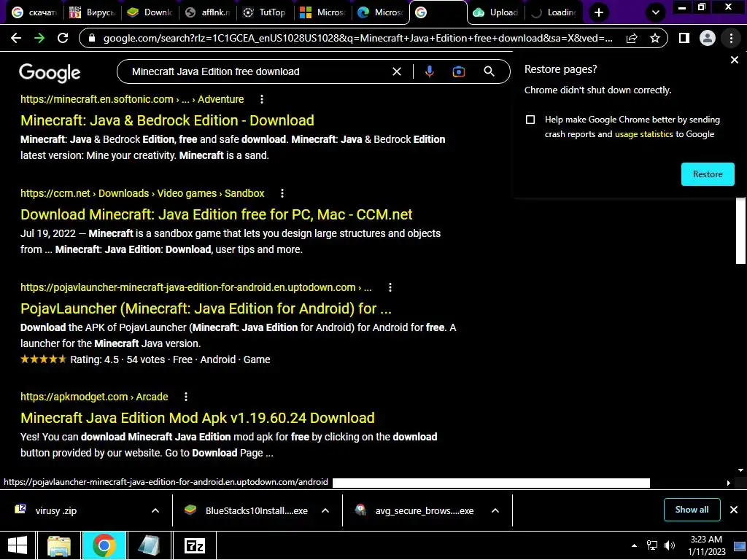Open avg_secure_browser exe download
The image size is (747, 560).
point(424,510)
